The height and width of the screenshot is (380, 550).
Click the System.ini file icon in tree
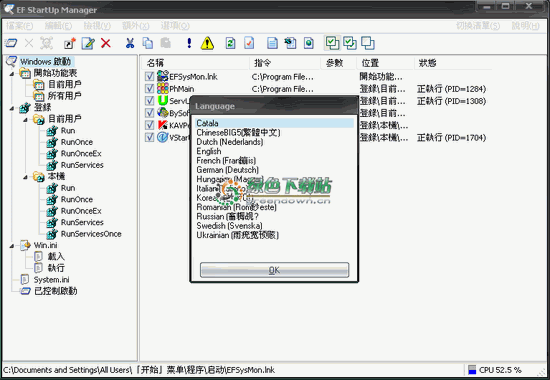pyautogui.click(x=25, y=279)
